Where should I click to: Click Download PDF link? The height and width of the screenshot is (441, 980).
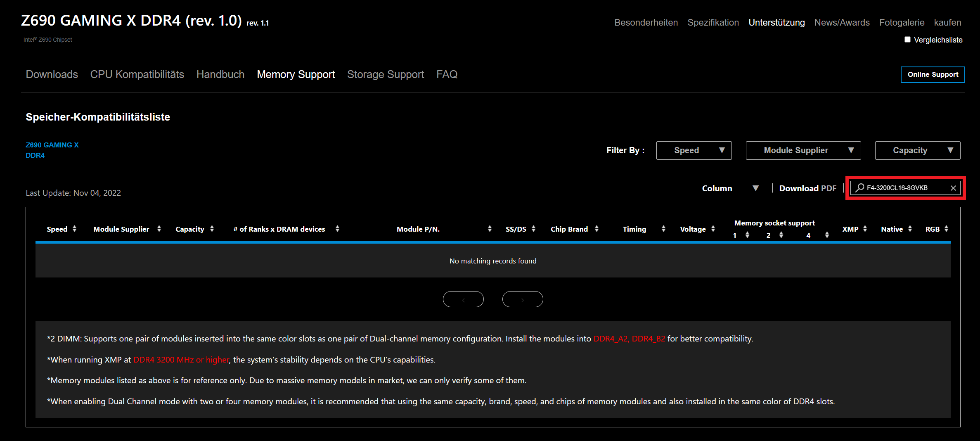[808, 188]
